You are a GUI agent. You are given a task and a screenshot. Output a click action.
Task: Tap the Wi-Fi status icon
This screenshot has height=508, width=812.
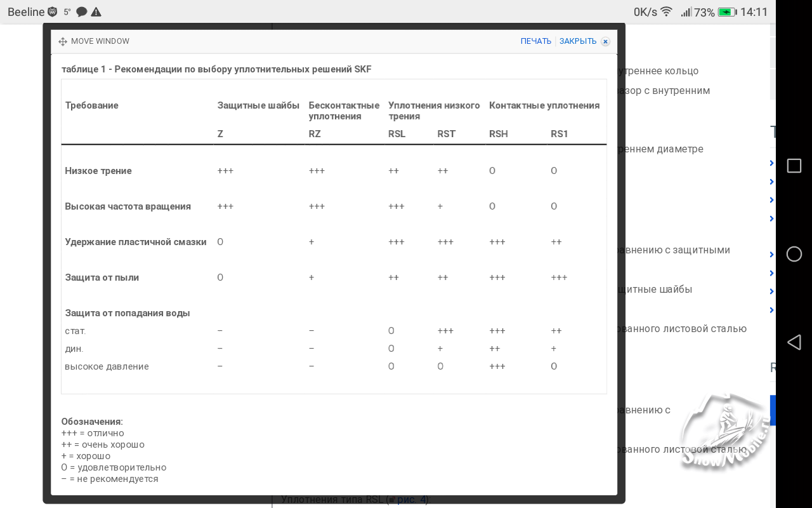[666, 11]
